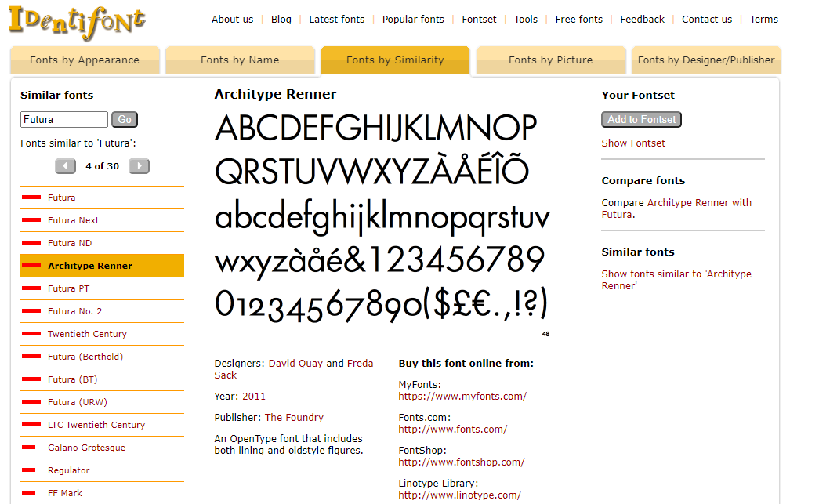
Task: Open publisher The Foundry link
Action: tap(294, 417)
